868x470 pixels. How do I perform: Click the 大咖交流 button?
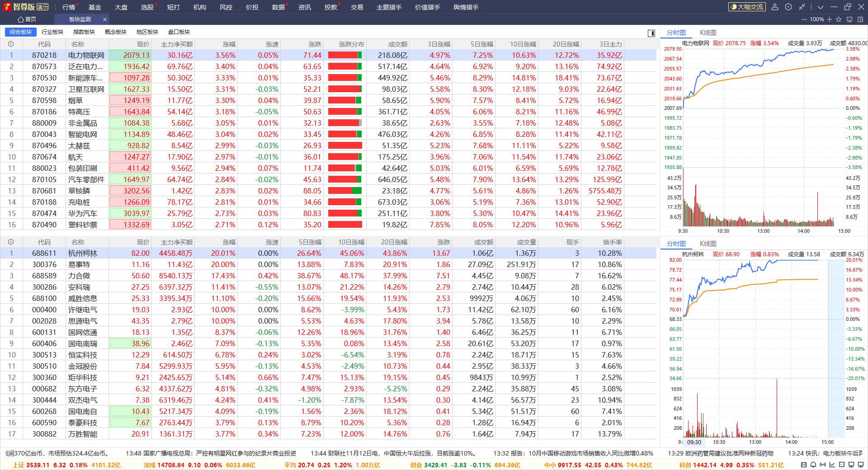click(x=747, y=7)
